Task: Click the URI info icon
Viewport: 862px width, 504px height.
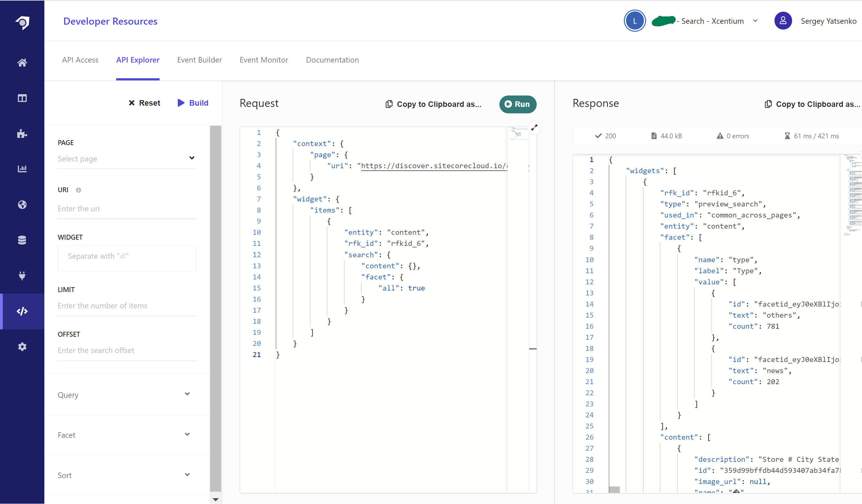Action: [x=78, y=190]
